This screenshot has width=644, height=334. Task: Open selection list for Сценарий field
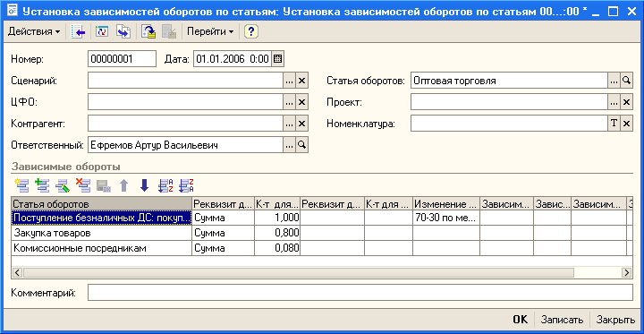click(x=289, y=81)
